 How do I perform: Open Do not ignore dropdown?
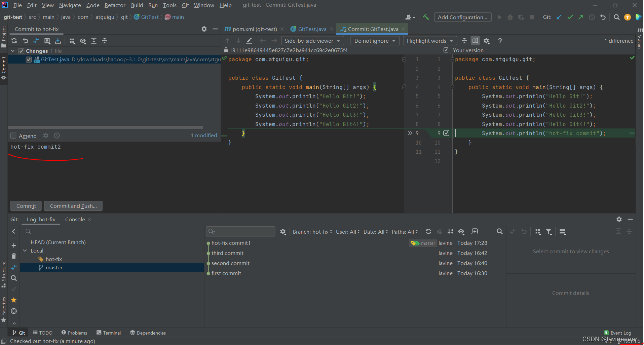coord(375,41)
